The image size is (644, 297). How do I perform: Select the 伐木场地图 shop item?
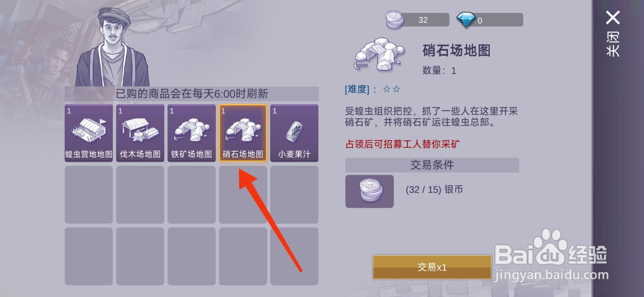tap(140, 133)
